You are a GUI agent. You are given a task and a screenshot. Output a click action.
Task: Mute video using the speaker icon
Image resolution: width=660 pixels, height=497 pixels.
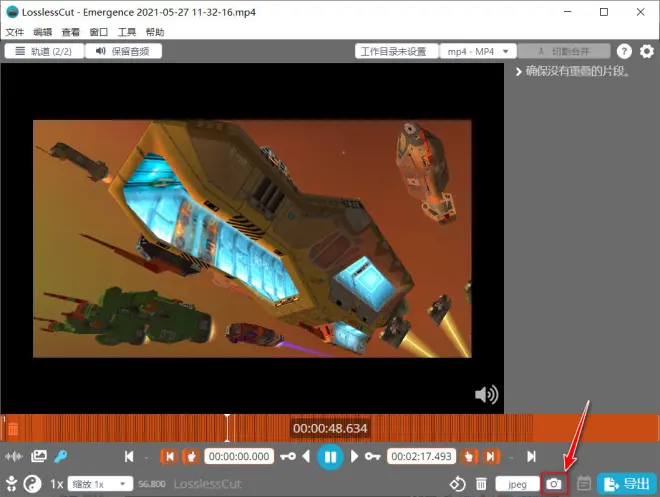point(487,395)
